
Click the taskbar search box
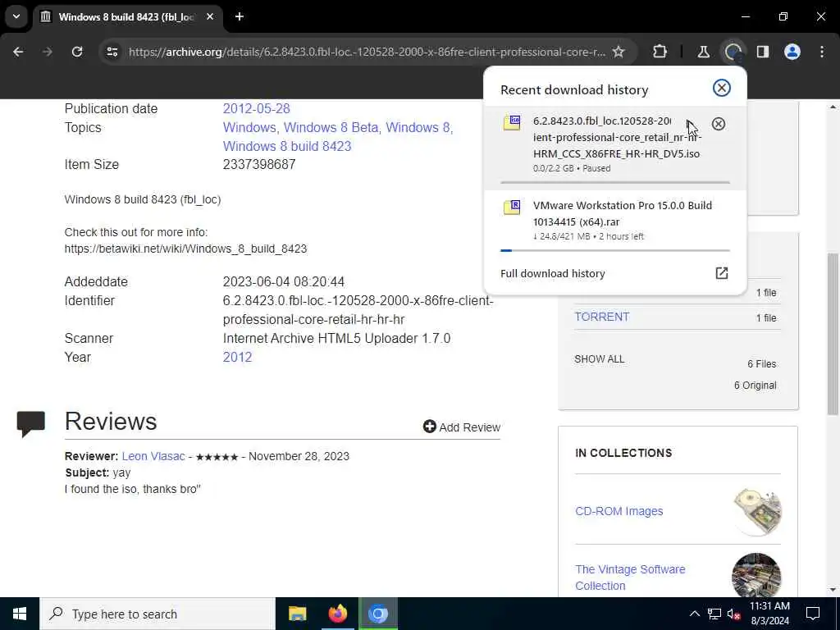(x=157, y=614)
